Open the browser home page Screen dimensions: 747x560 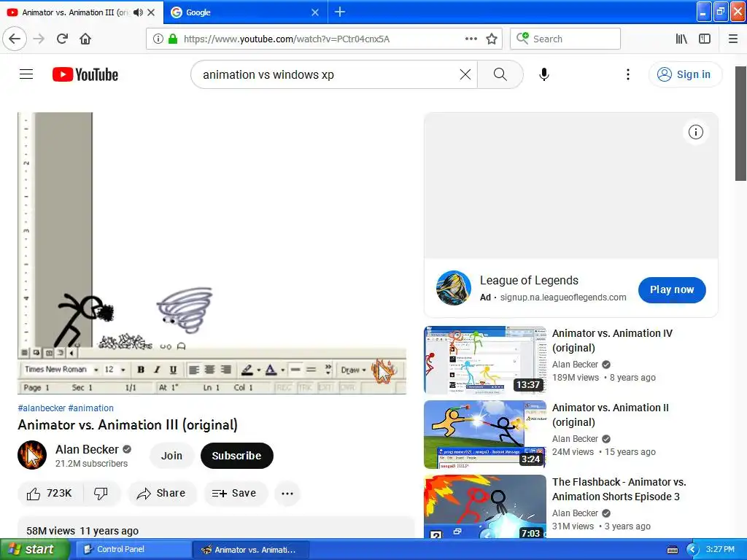(x=85, y=39)
